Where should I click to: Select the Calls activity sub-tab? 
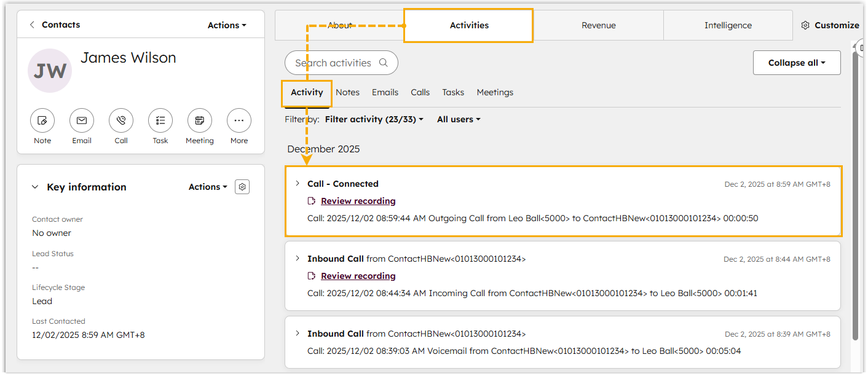coord(420,93)
